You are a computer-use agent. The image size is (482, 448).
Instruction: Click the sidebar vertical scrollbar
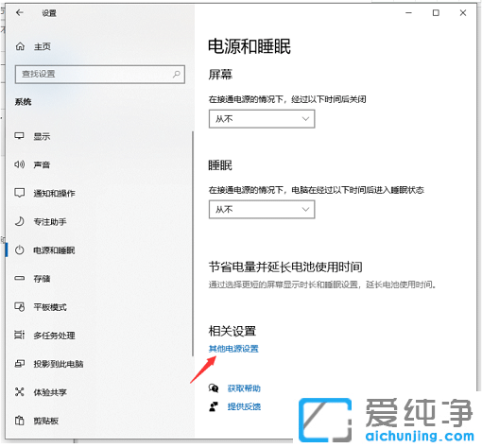tap(193, 244)
